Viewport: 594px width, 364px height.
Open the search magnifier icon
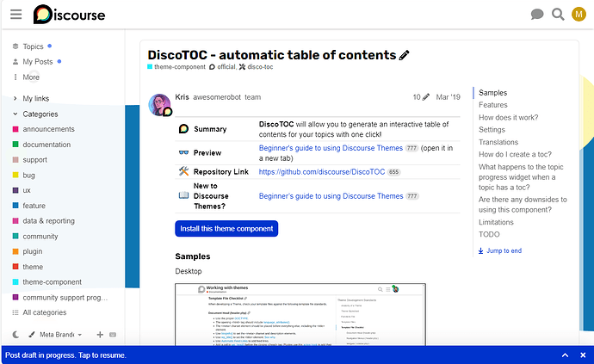coord(558,15)
